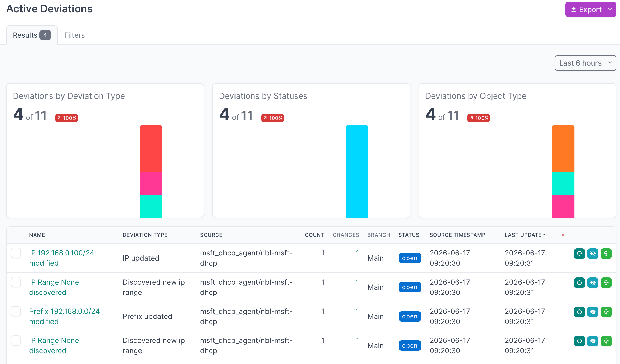Click refresh icon for IP 192.168.0.100/24 row
Image resolution: width=620 pixels, height=364 pixels.
tap(579, 253)
